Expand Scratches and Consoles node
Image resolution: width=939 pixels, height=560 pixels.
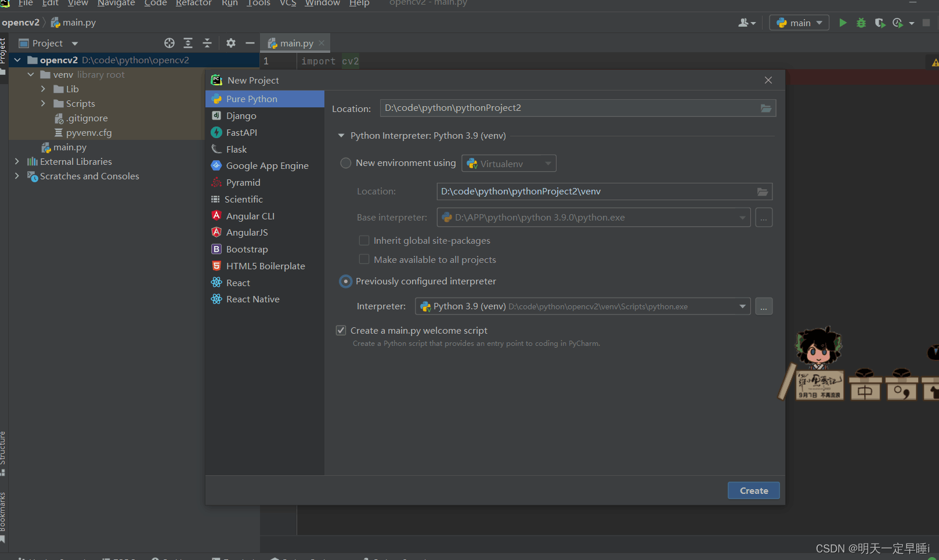[17, 176]
